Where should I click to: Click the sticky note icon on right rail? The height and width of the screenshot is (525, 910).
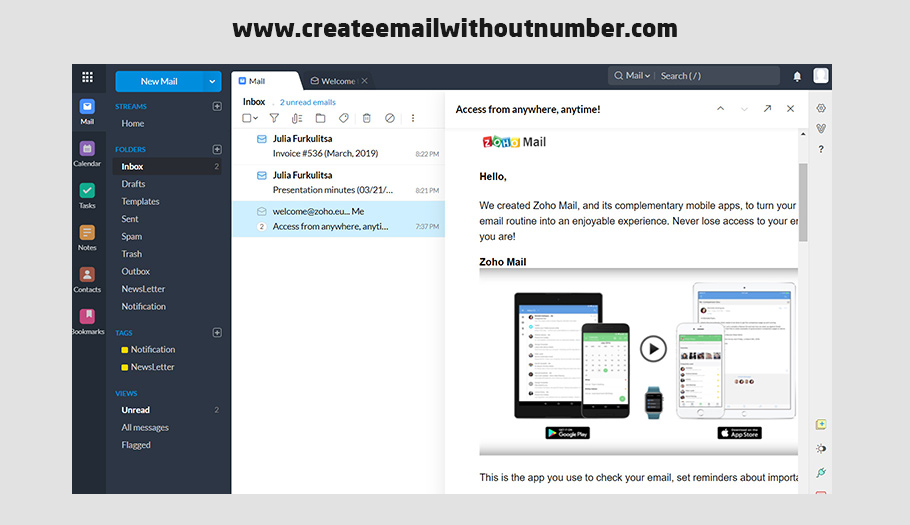[x=821, y=425]
